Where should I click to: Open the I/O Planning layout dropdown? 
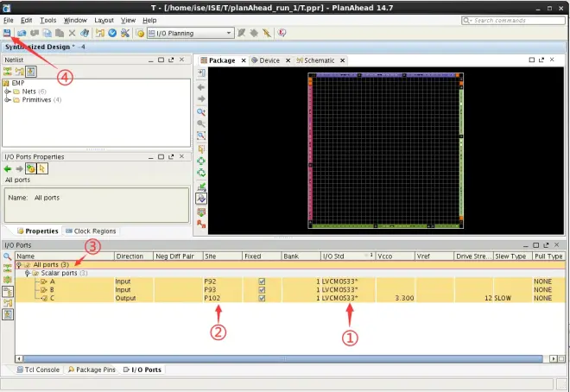(228, 33)
